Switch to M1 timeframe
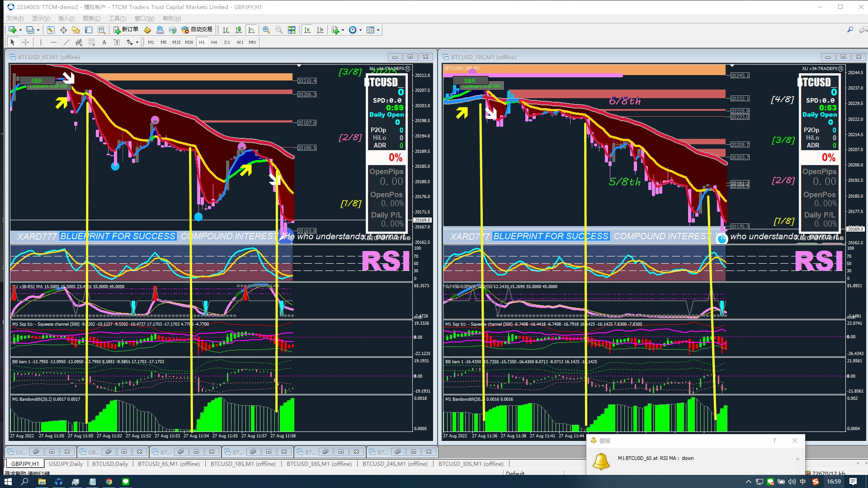Viewport: 868px width, 488px height. [151, 42]
